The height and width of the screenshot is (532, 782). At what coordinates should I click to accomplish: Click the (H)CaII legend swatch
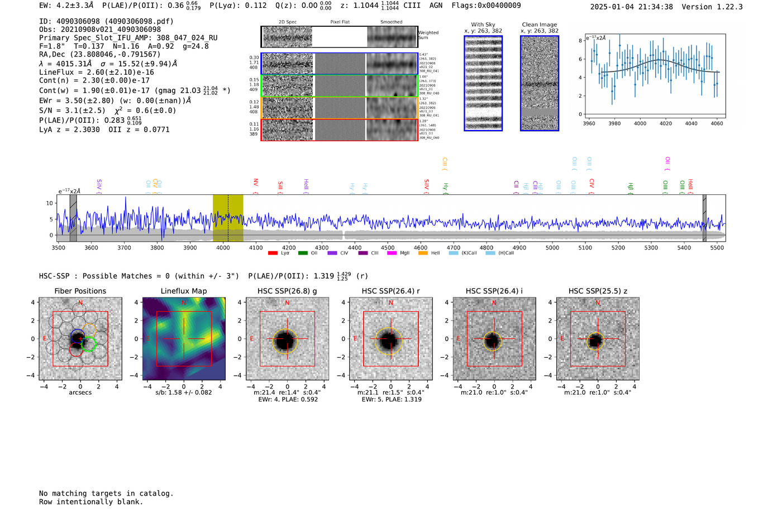[x=490, y=253]
